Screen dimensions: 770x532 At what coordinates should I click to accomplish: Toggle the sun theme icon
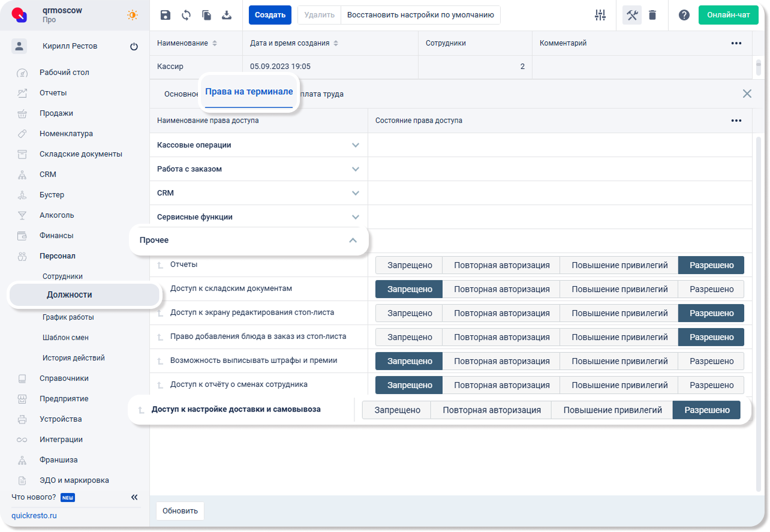pos(133,15)
